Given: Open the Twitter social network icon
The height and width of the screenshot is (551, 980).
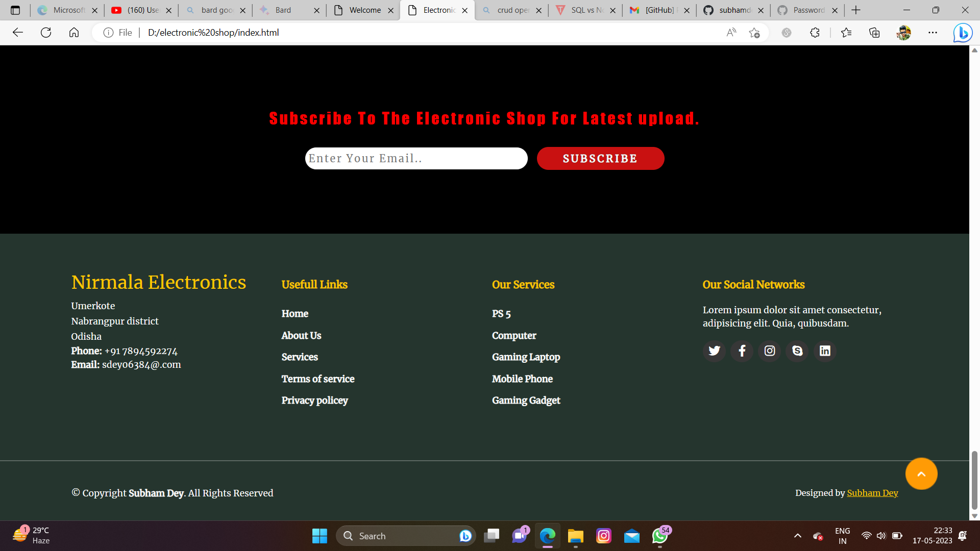Looking at the screenshot, I should coord(714,351).
